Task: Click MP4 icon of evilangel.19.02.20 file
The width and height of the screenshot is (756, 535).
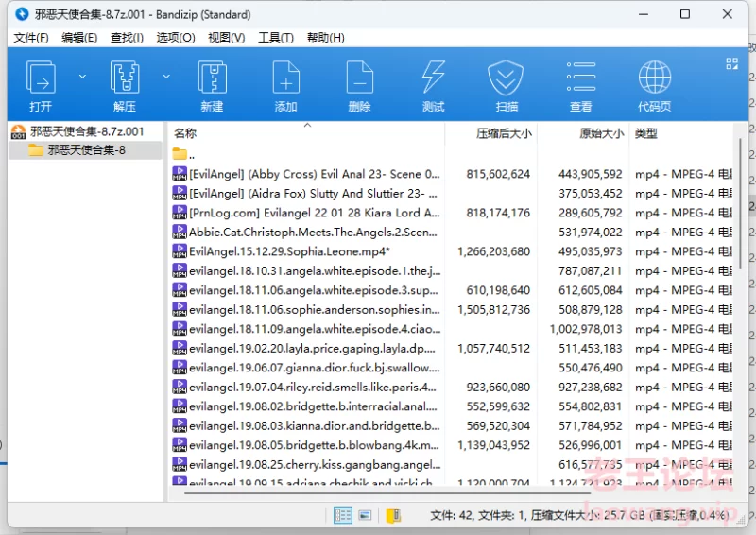Action: click(x=180, y=348)
